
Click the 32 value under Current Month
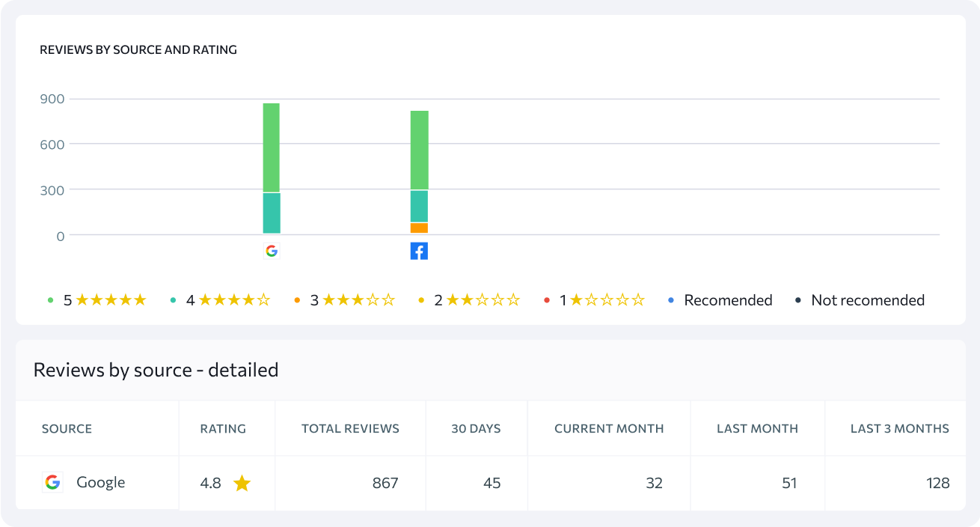[x=655, y=483]
